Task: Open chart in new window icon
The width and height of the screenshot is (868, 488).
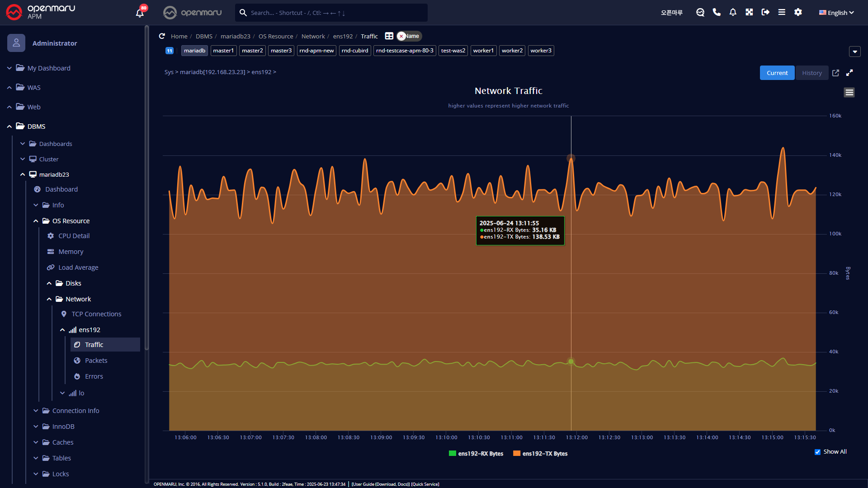Action: (x=835, y=73)
